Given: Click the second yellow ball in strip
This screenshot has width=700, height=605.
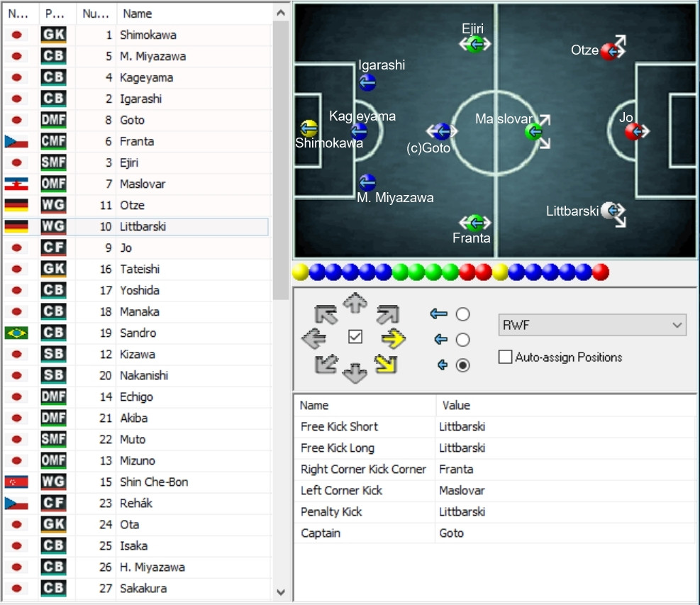Looking at the screenshot, I should (x=501, y=272).
